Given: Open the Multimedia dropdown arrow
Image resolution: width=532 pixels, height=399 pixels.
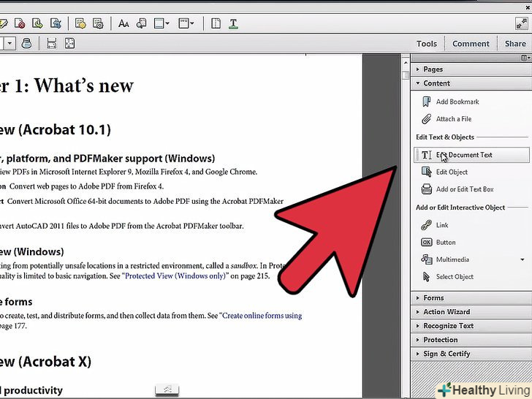Looking at the screenshot, I should point(522,260).
